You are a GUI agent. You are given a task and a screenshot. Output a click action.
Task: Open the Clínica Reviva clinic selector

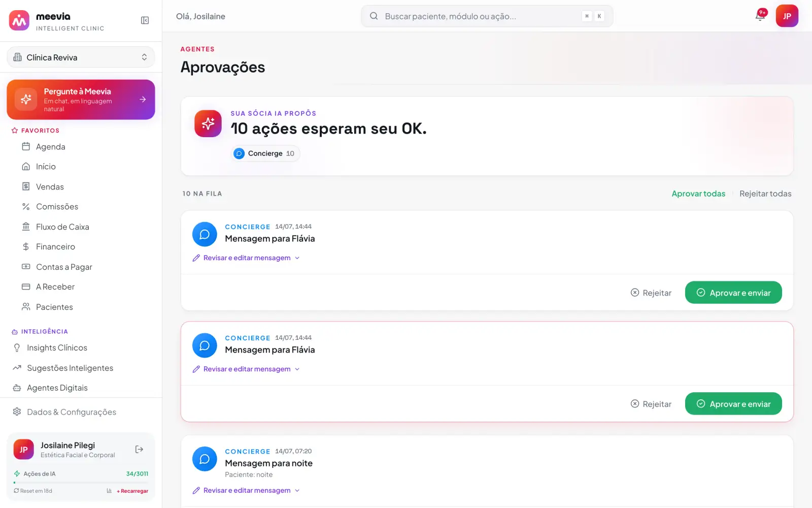(81, 57)
